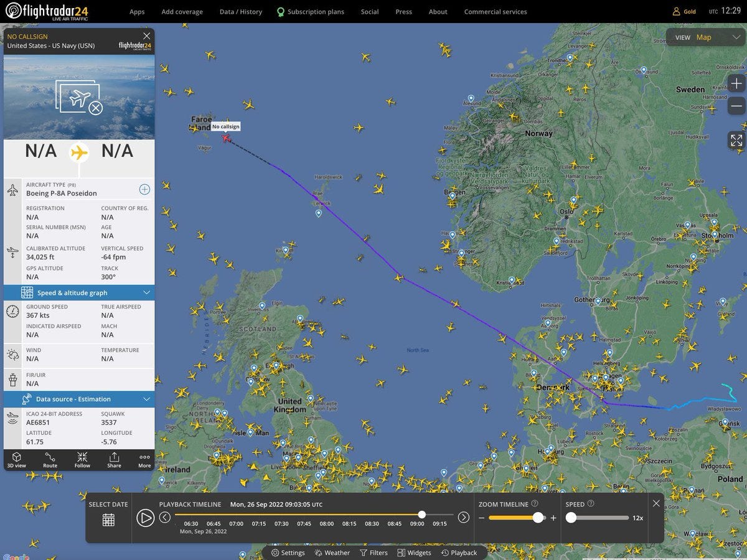Click the 12x speed value

[637, 518]
